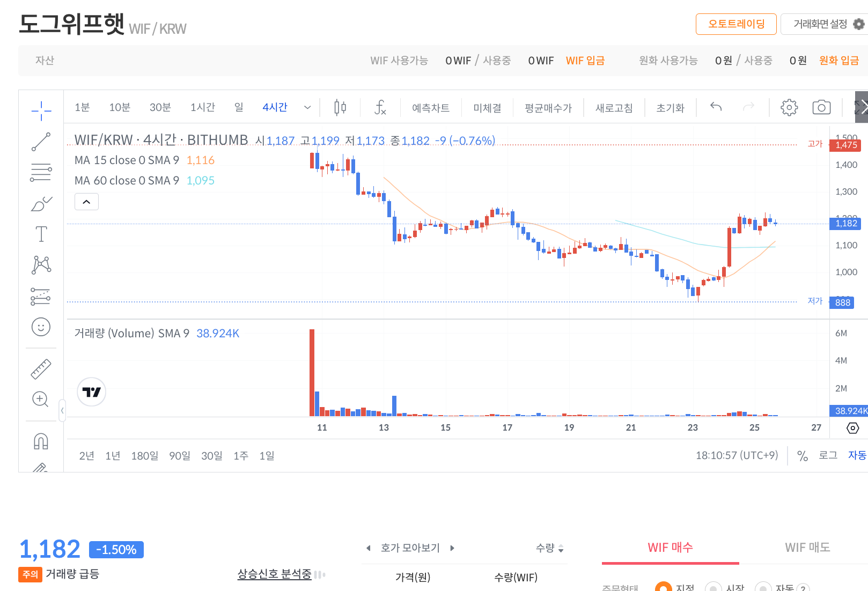The height and width of the screenshot is (591, 868).
Task: Set chart range to 1년
Action: 113,456
